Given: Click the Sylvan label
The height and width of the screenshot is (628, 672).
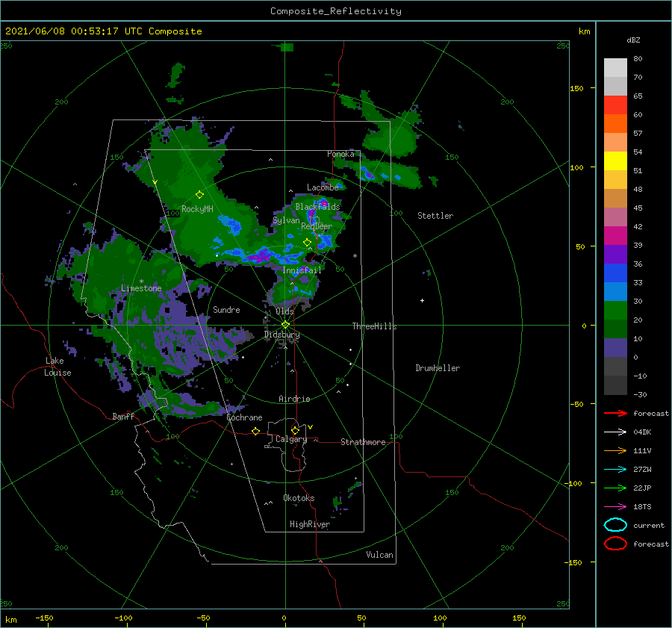Looking at the screenshot, I should [x=286, y=220].
